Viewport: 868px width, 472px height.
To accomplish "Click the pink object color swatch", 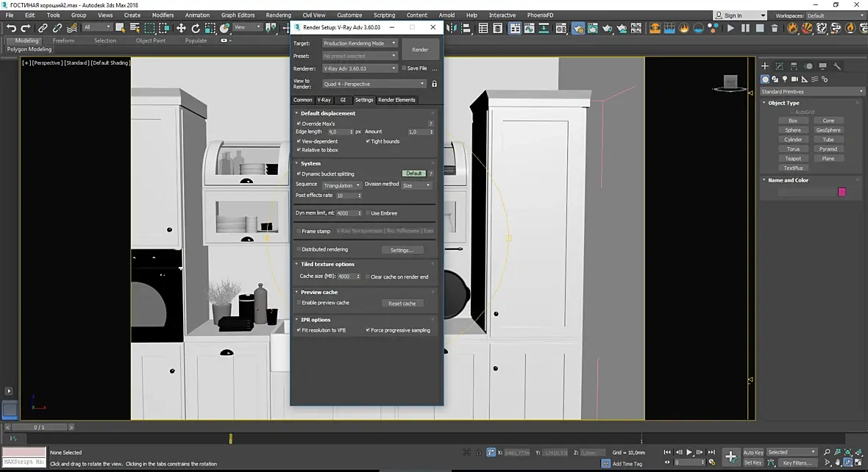I will 842,192.
